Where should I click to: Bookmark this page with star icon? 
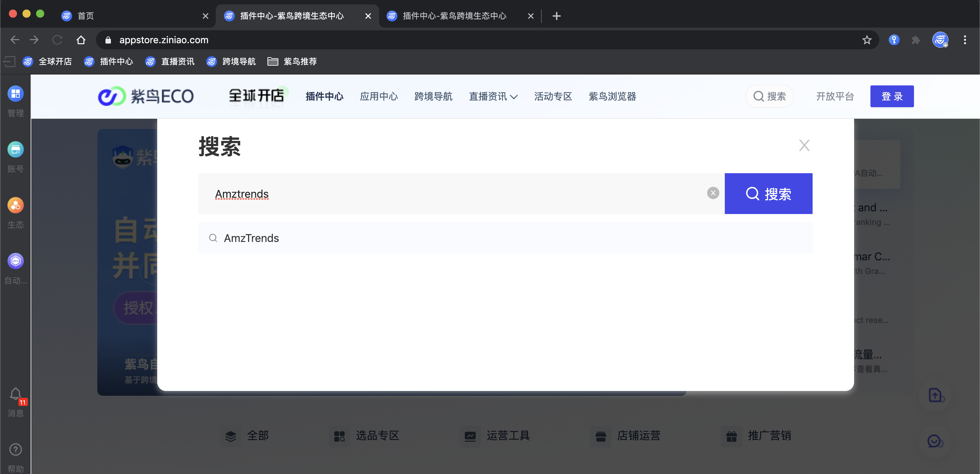pos(867,40)
